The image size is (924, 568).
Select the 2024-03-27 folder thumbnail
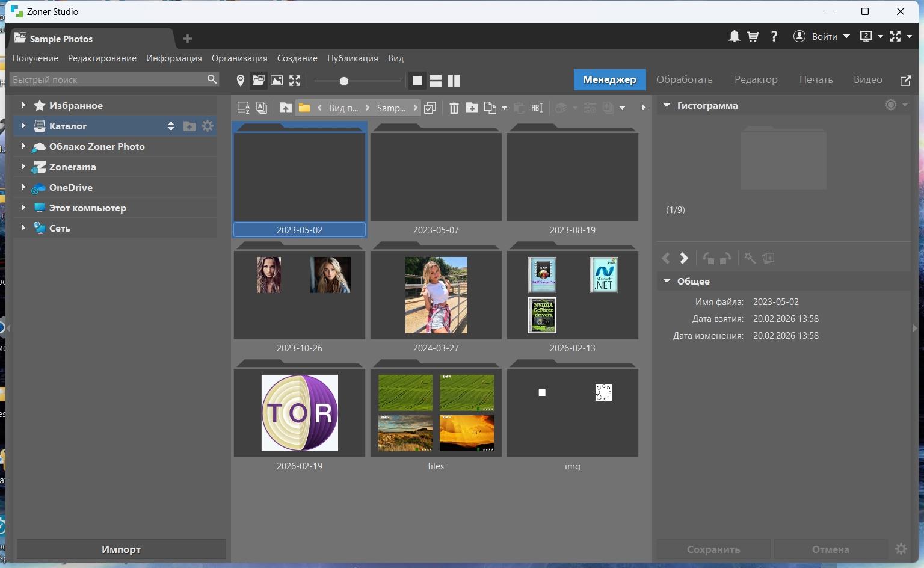tap(436, 295)
